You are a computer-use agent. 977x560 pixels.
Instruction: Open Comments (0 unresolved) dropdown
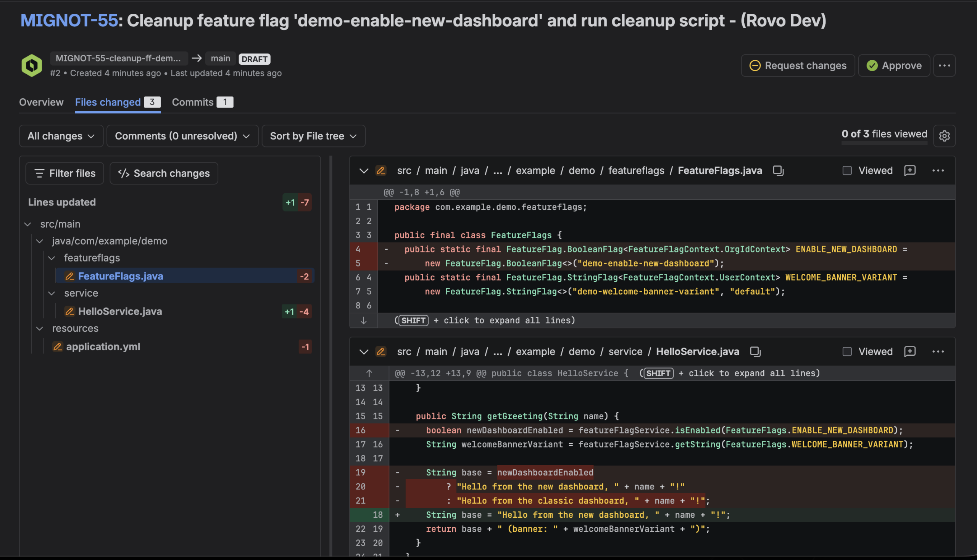coord(182,136)
